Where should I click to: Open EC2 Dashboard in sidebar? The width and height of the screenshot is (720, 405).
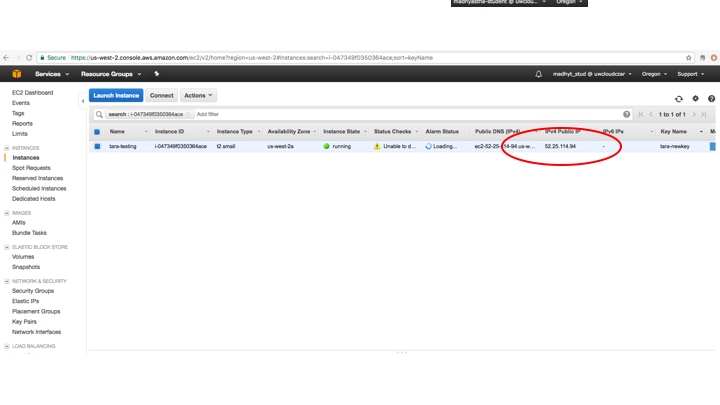(x=33, y=93)
